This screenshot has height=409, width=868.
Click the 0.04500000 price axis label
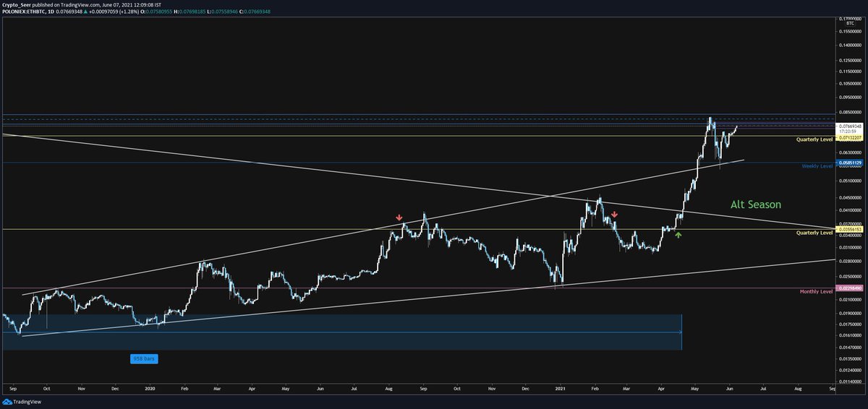850,197
